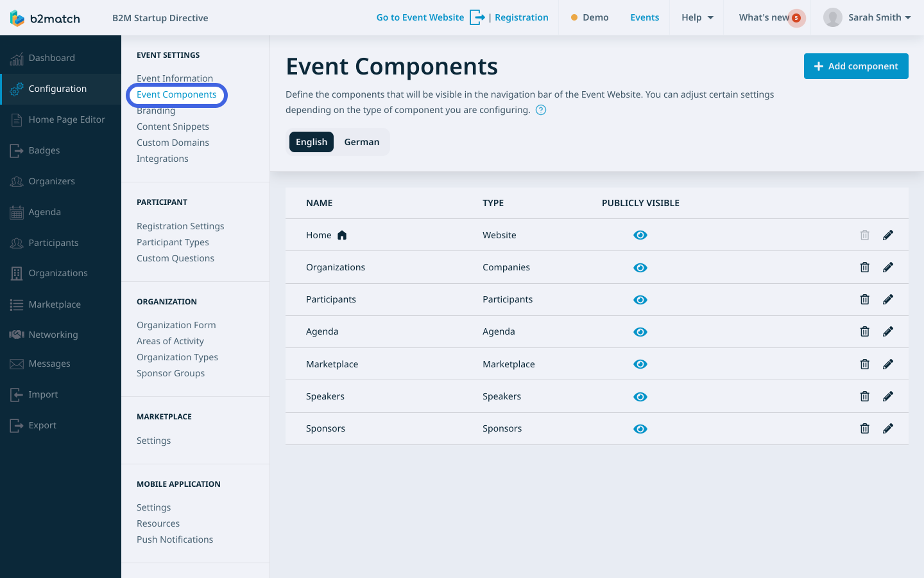Toggle visibility of the Organizations component
The width and height of the screenshot is (924, 578).
coord(640,267)
